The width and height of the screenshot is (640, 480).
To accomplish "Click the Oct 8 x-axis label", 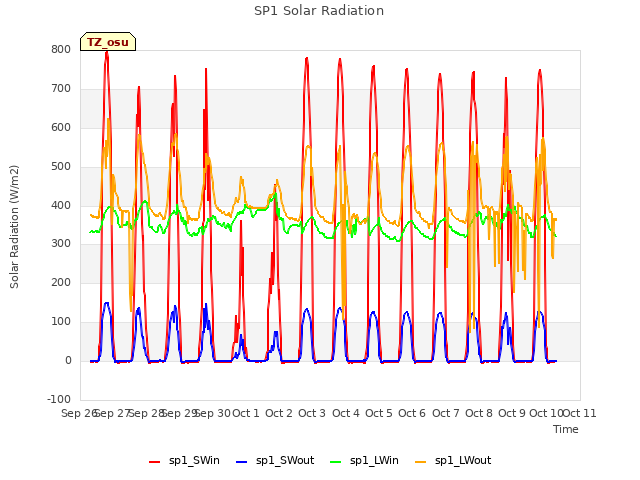I will [x=479, y=413].
